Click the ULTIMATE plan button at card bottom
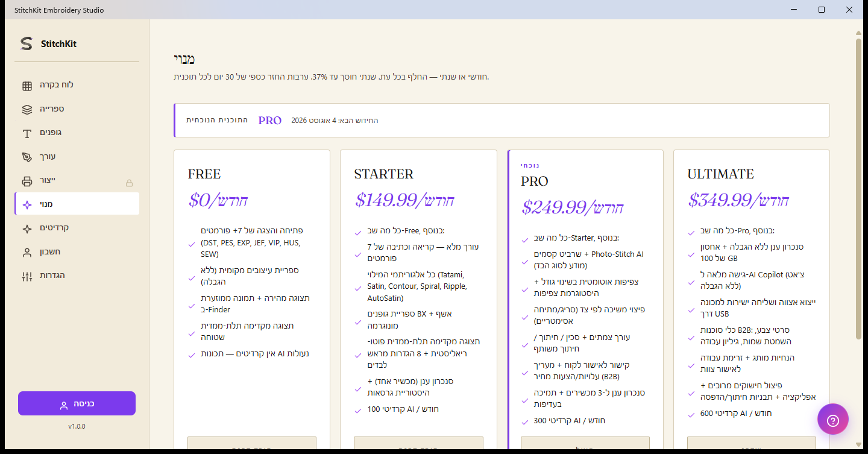Image resolution: width=868 pixels, height=454 pixels. pyautogui.click(x=751, y=444)
